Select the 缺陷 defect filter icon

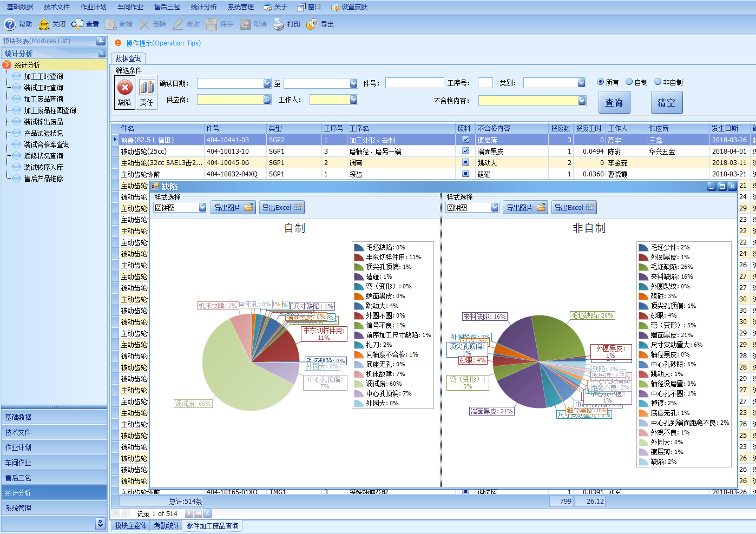[x=124, y=87]
